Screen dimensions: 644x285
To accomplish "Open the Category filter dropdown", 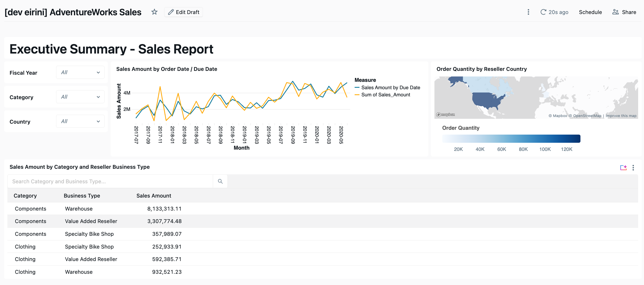I will (x=80, y=97).
